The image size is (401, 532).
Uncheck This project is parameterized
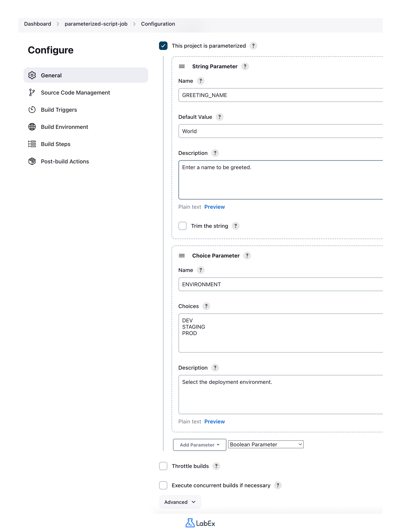coord(163,46)
